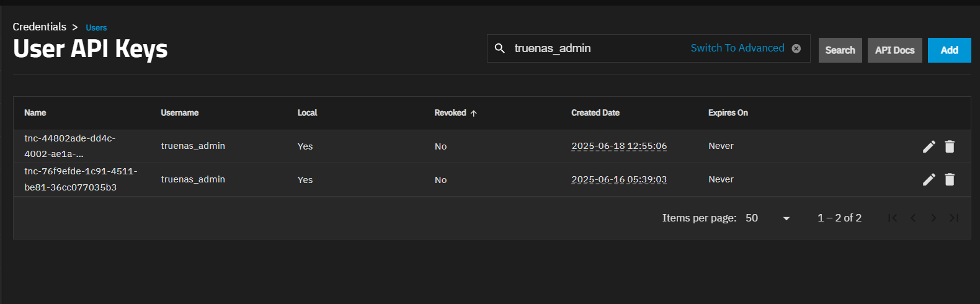Go to the previous page
The image size is (980, 304).
point(913,218)
